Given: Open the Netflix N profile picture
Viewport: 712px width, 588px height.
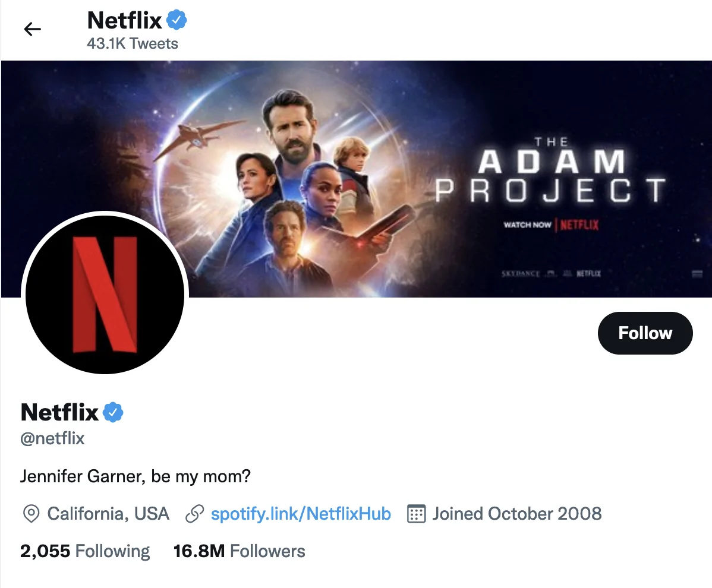Looking at the screenshot, I should [105, 294].
